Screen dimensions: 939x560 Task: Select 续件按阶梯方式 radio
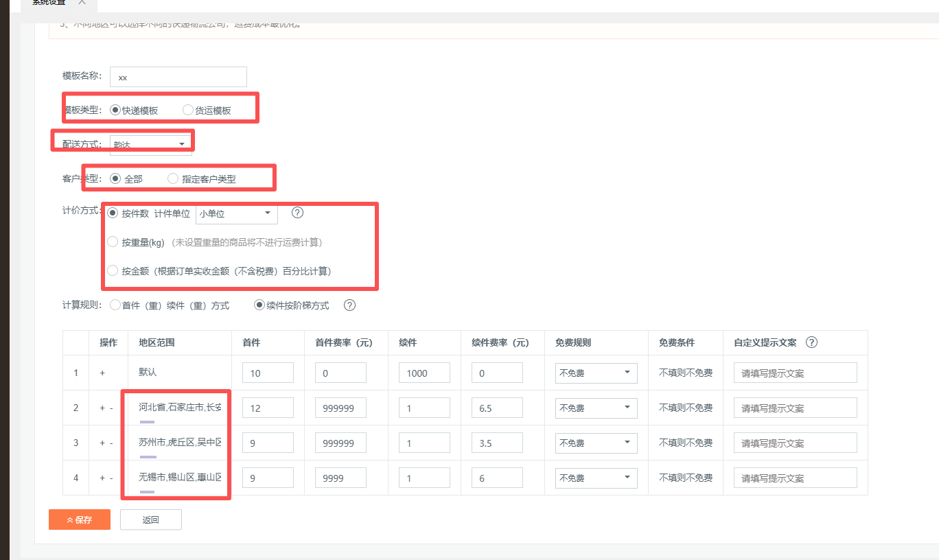pos(259,305)
